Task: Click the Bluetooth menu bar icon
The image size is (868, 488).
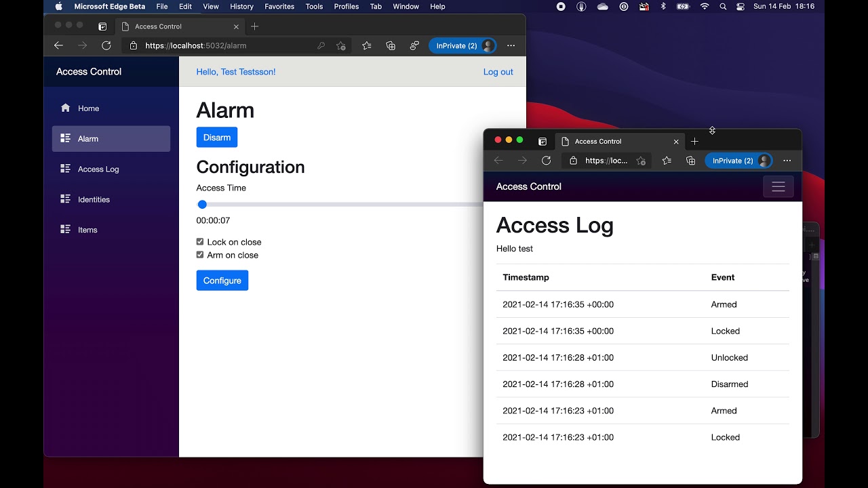Action: (x=663, y=6)
